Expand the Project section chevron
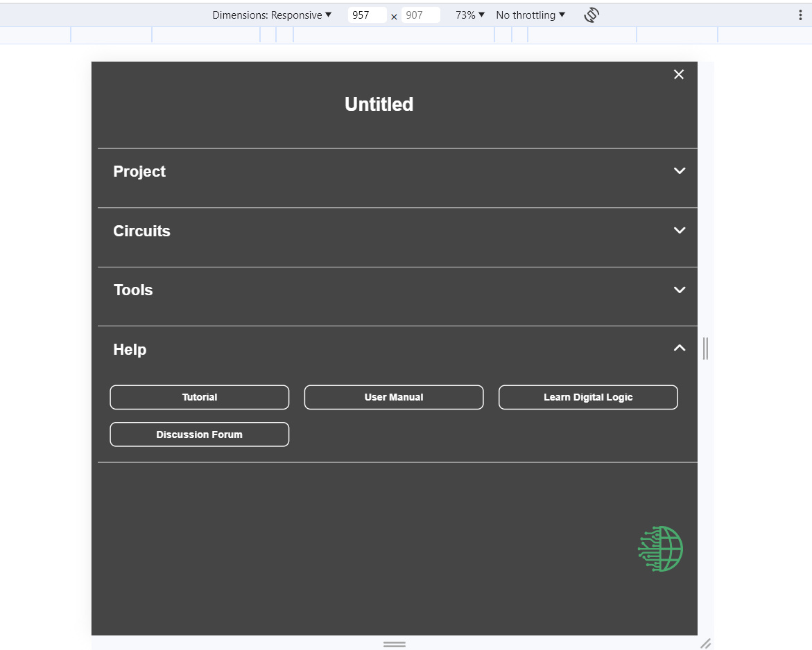Screen dimensions: 812x650 (x=680, y=170)
